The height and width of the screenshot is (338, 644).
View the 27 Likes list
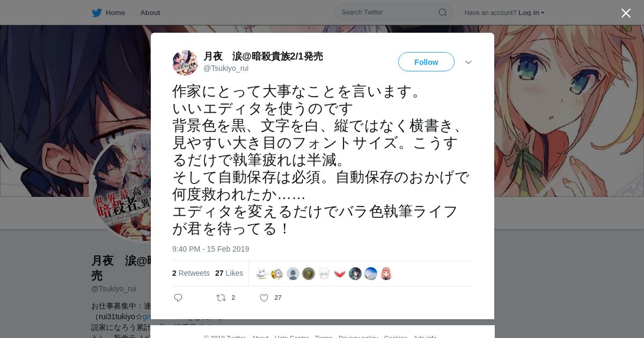(229, 273)
